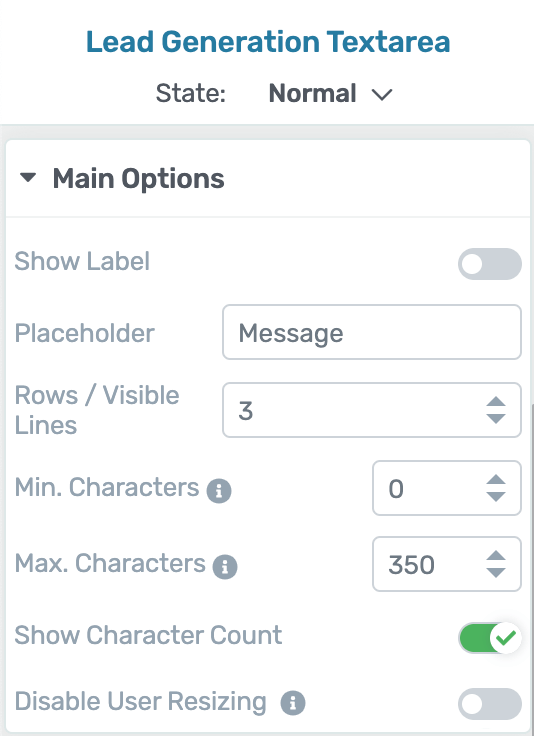Click the Max. Characters 350 field

pos(447,564)
